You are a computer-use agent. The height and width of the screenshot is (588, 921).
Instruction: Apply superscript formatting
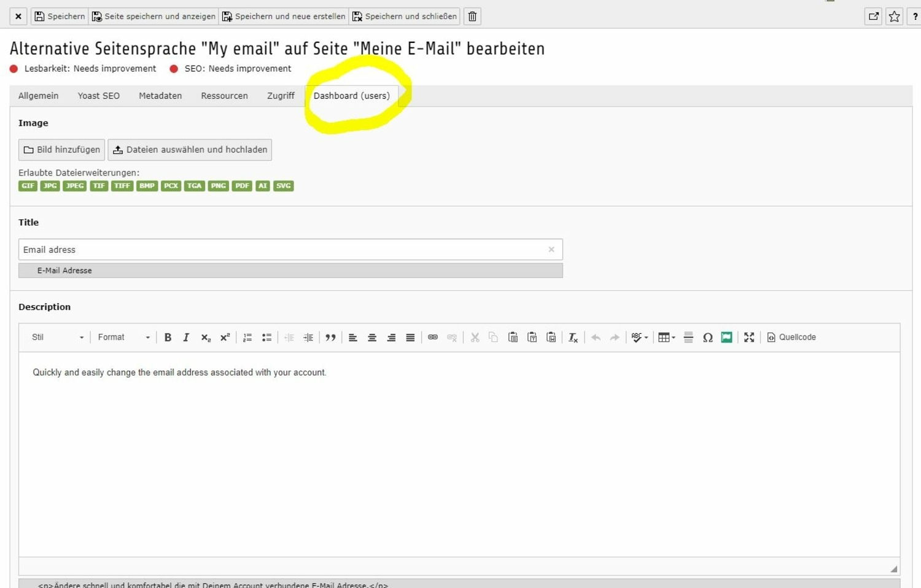pyautogui.click(x=225, y=338)
